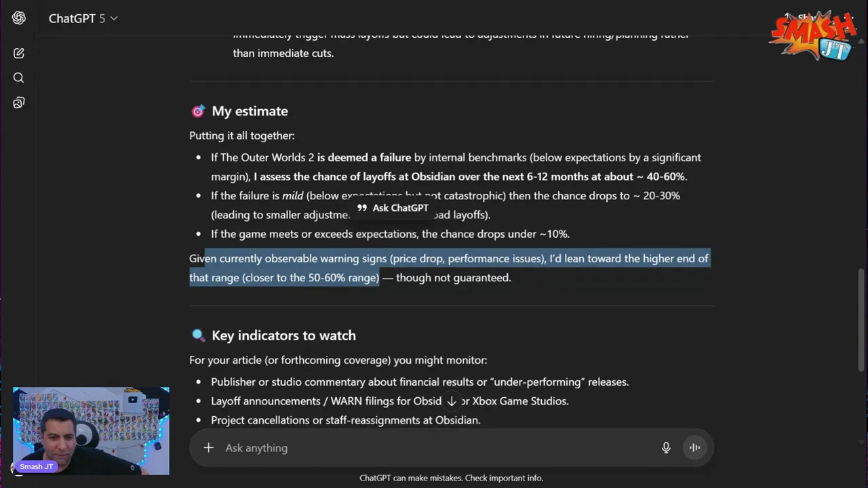Image resolution: width=868 pixels, height=488 pixels.
Task: Click the highlighted text about warning signs
Action: click(448, 259)
